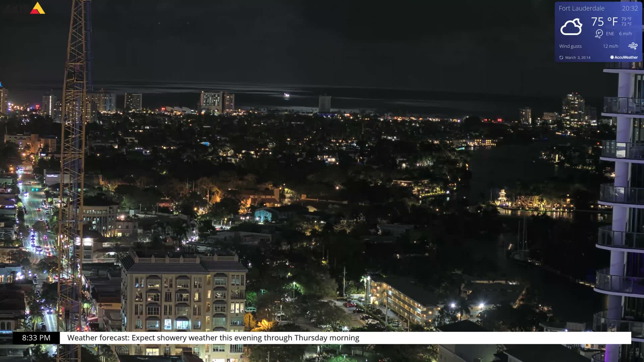Viewport: 644px width, 362px height.
Task: Click the 79 °F high temperature
Action: [626, 19]
